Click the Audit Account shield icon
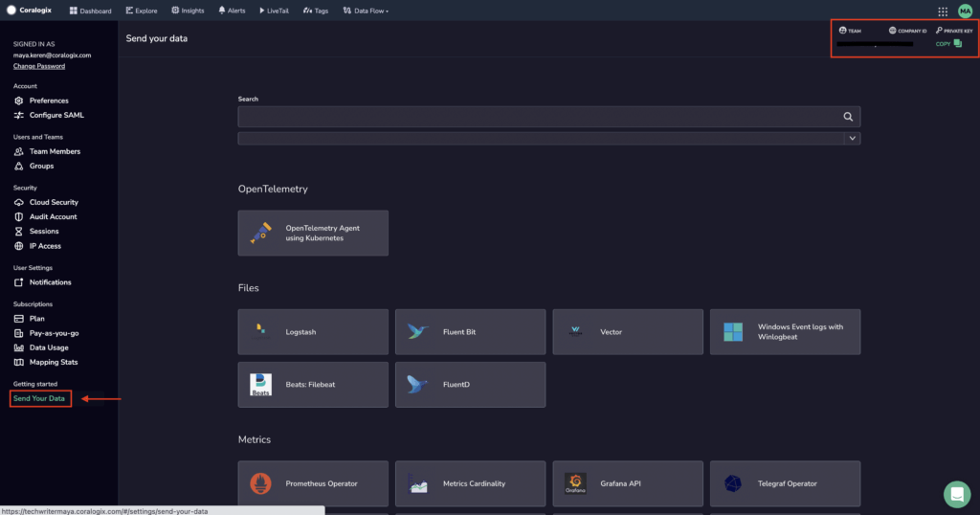The image size is (980, 515). point(19,217)
